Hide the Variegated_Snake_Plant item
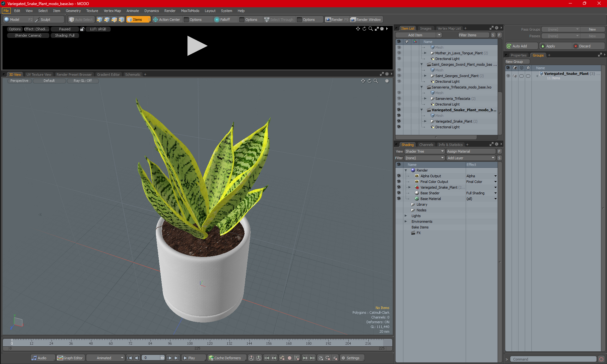Screen dimensions: 607x364 click(399, 121)
